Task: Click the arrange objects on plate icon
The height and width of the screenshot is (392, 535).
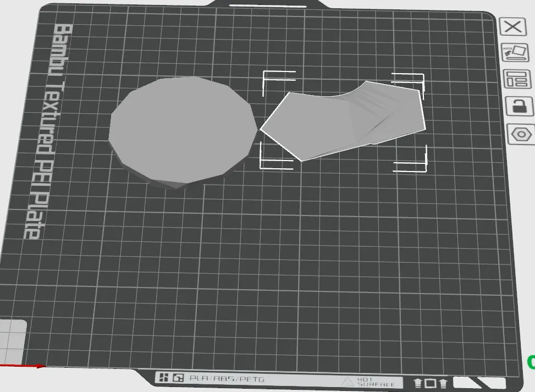Action: [x=517, y=79]
